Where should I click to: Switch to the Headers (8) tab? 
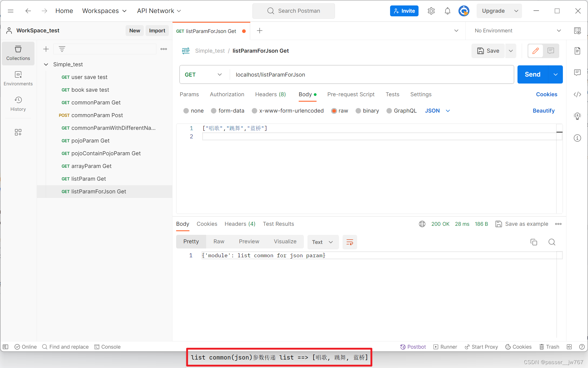[x=270, y=94]
